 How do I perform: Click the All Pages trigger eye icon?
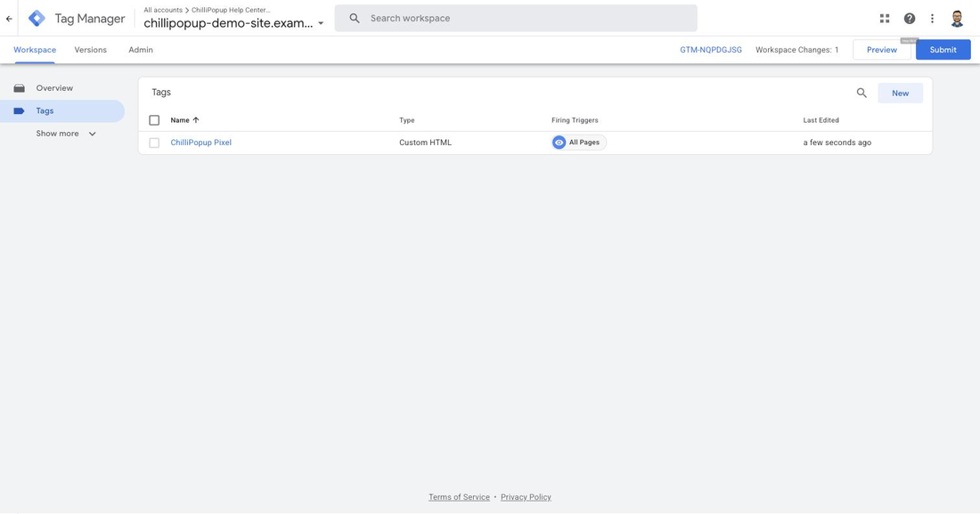559,143
